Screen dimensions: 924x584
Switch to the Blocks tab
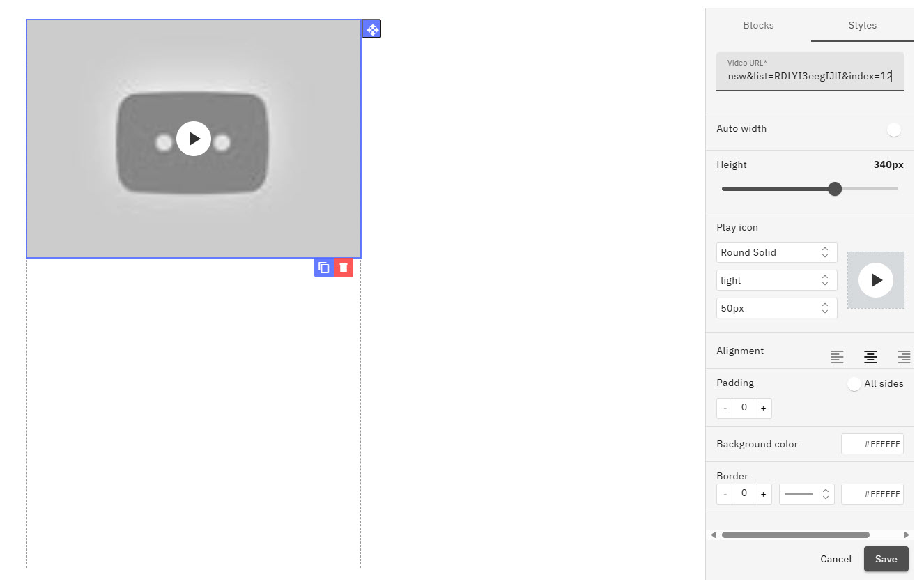coord(758,25)
